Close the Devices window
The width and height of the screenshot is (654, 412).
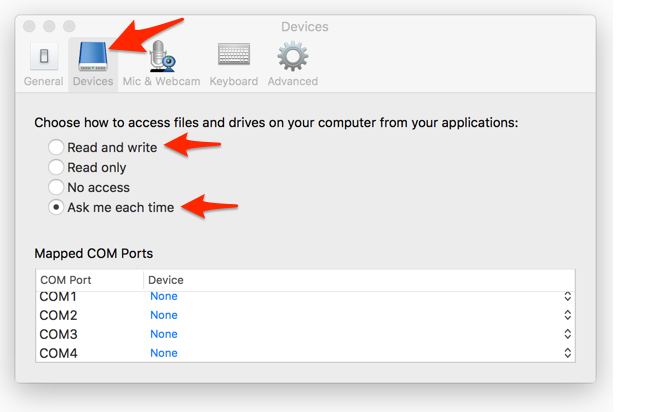coord(30,26)
